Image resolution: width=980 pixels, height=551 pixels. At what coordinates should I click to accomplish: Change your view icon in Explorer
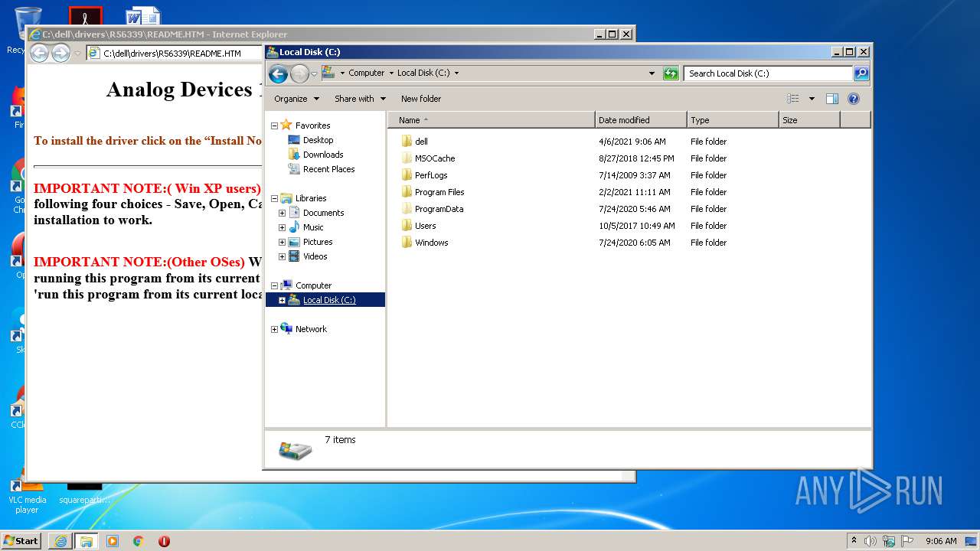coord(793,99)
